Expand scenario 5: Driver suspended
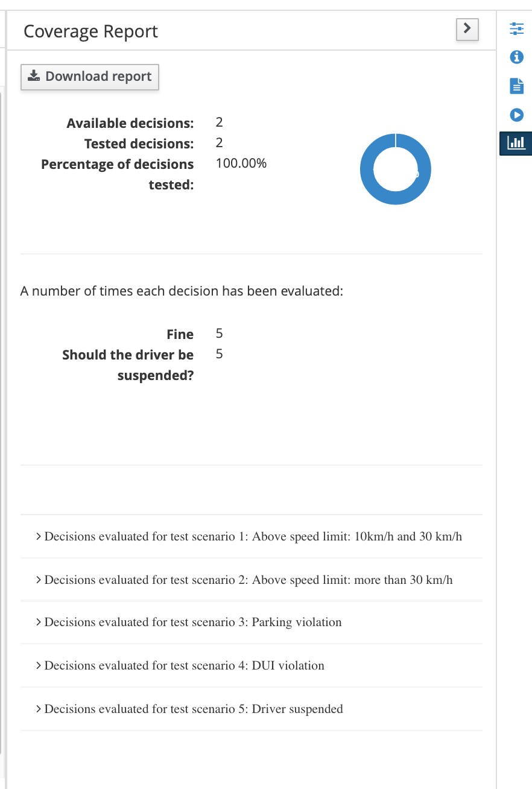532x789 pixels. (x=189, y=709)
